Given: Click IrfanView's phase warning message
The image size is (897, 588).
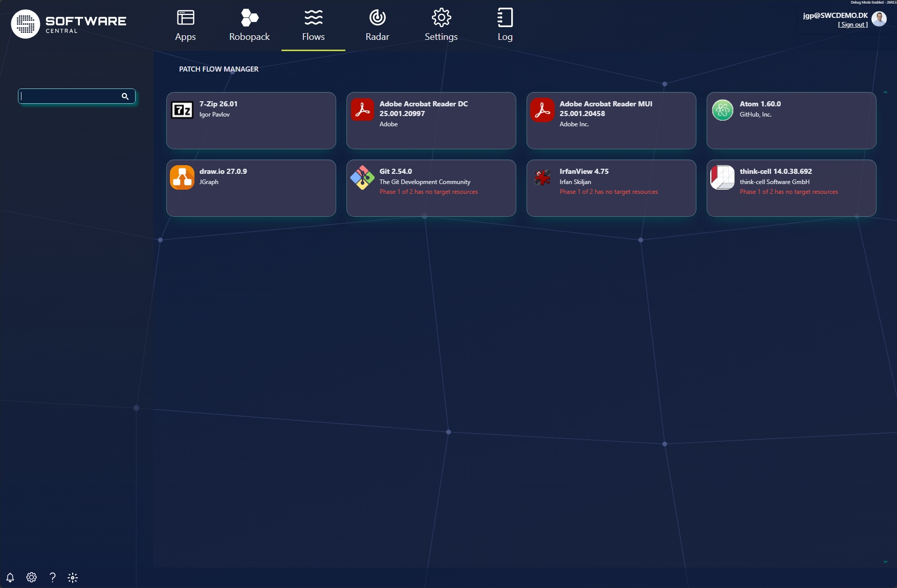Looking at the screenshot, I should [x=608, y=192].
